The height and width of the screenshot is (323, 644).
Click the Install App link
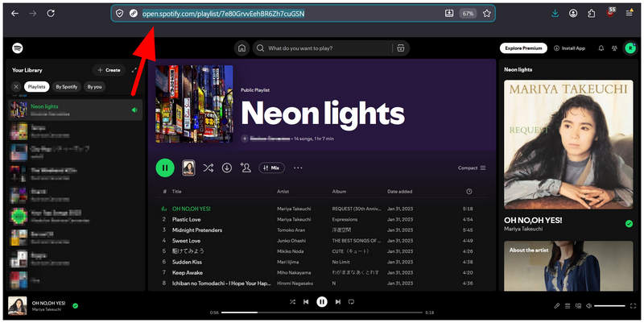tap(569, 48)
